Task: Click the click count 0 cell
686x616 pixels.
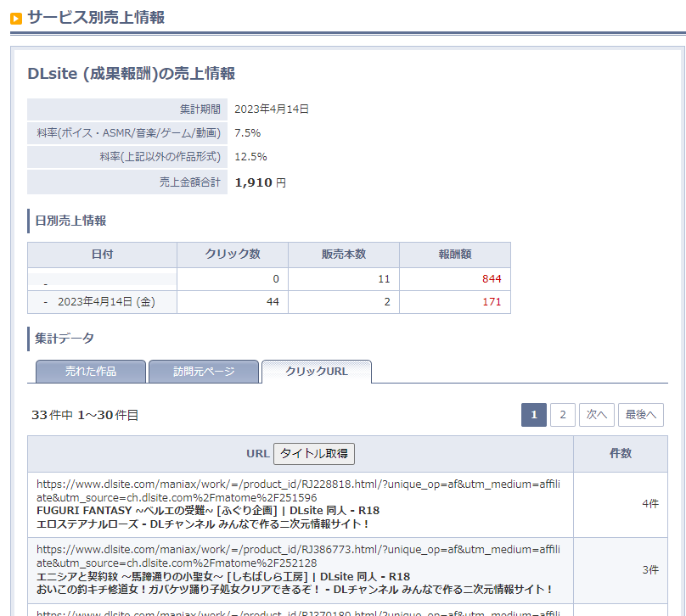Action: (233, 279)
